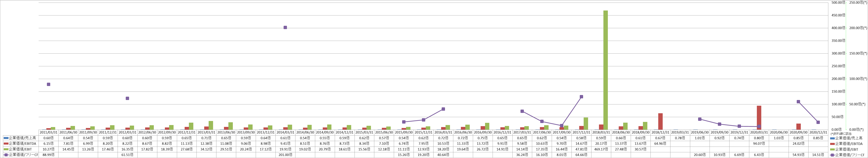This screenshot has height=158, width=868.
Task: Click the purple free-CF marker above 2011/03/31
Action: 49,84
